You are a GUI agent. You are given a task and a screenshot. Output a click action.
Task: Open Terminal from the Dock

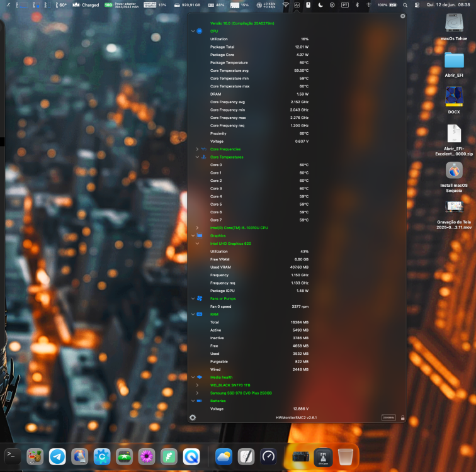(13, 456)
